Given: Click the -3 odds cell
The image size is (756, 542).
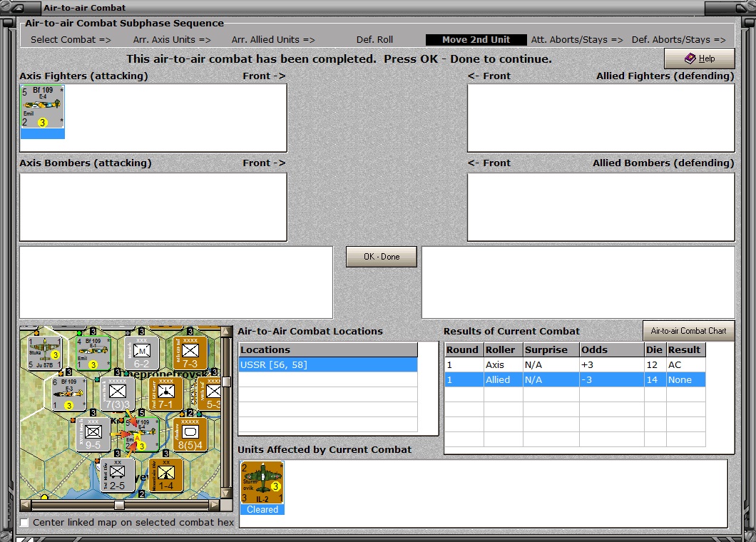Looking at the screenshot, I should click(x=612, y=379).
